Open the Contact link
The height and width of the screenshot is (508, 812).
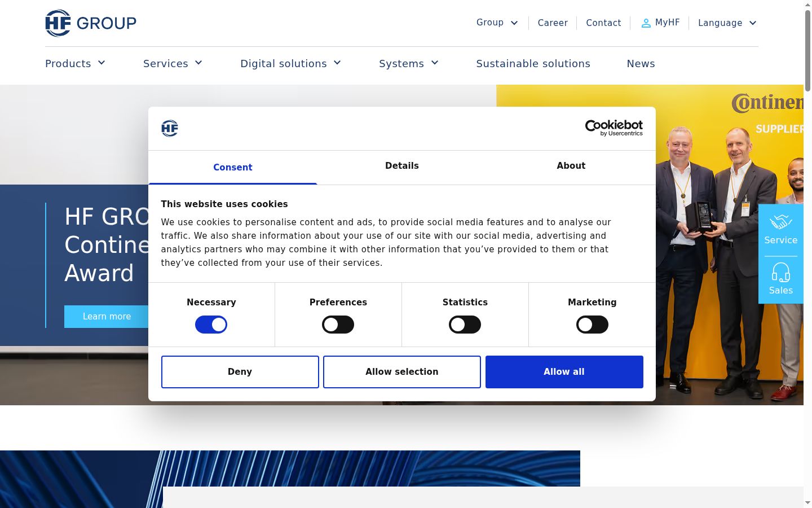pyautogui.click(x=603, y=23)
